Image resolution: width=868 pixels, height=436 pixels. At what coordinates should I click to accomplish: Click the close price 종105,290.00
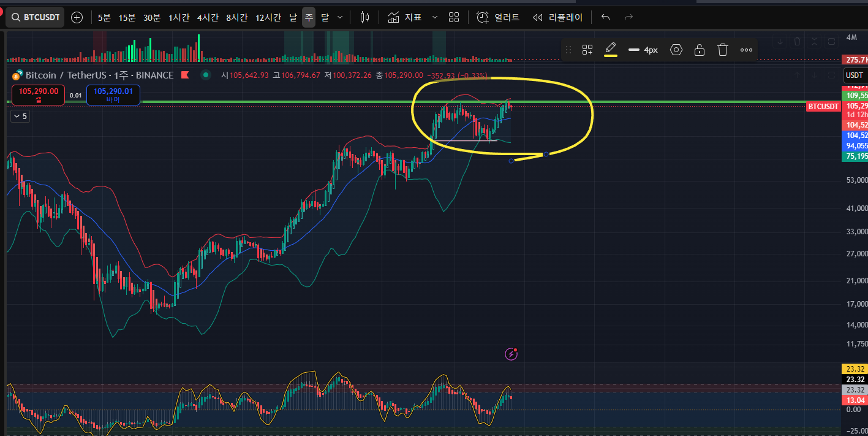399,75
